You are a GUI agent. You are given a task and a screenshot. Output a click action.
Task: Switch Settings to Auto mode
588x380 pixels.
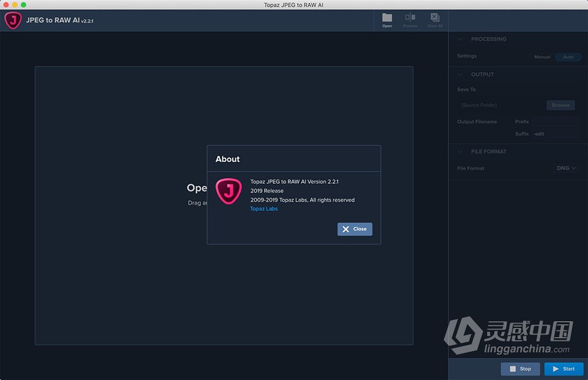tap(568, 57)
